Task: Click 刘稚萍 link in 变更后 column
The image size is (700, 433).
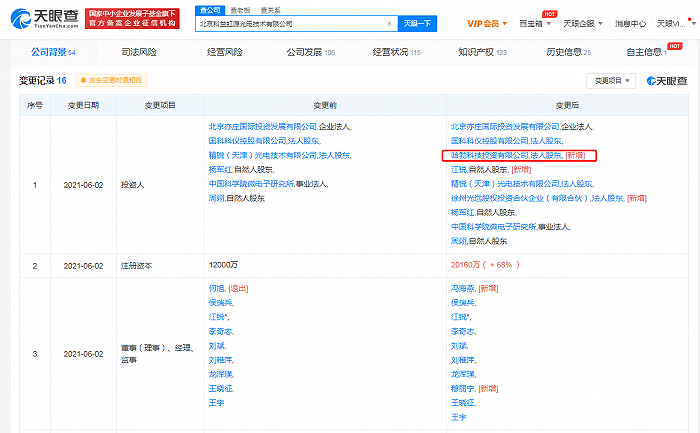Action: pos(462,360)
